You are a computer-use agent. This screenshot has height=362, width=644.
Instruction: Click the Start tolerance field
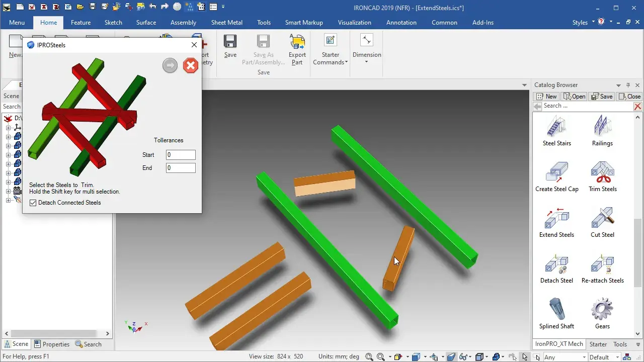pyautogui.click(x=181, y=155)
